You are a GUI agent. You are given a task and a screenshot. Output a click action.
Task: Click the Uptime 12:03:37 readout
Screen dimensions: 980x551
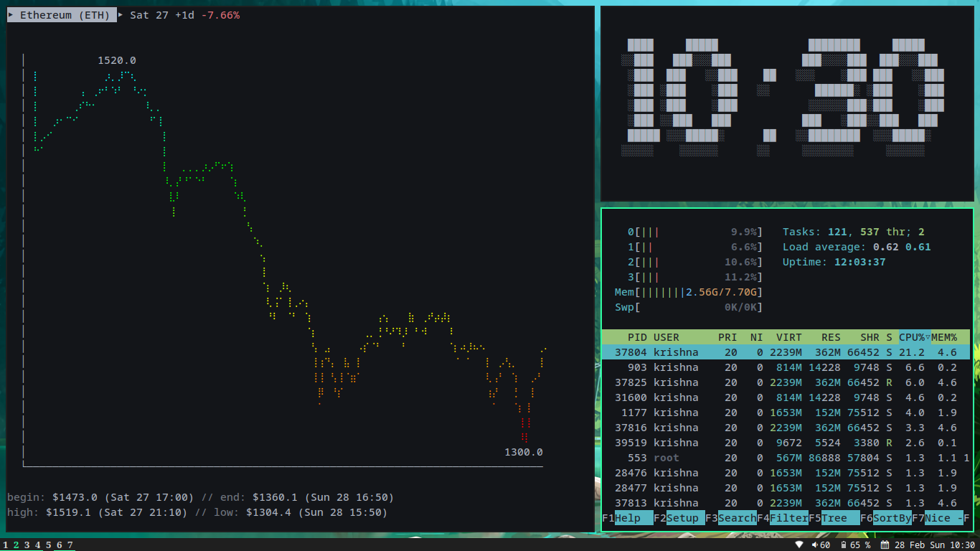pos(834,262)
